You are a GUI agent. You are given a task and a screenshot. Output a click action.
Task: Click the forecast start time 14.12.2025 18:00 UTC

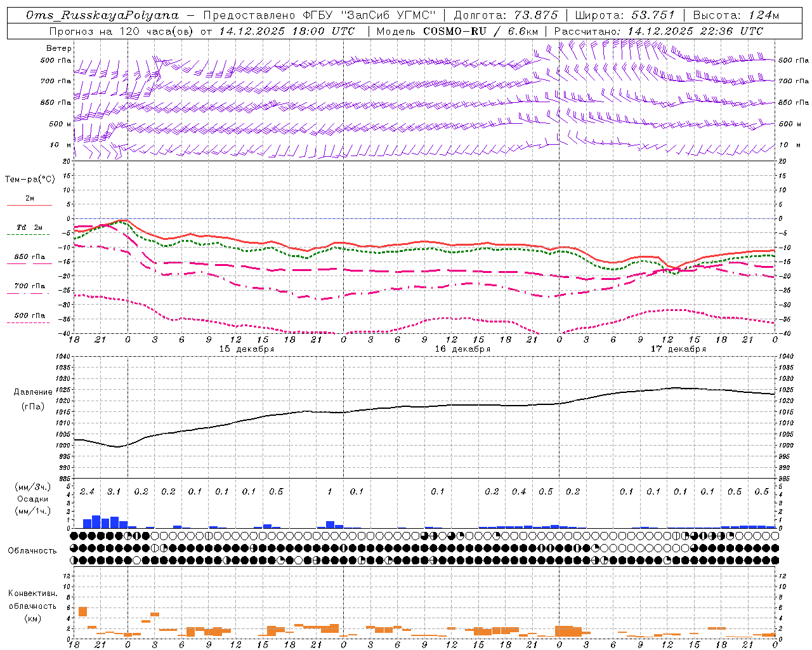pyautogui.click(x=287, y=31)
